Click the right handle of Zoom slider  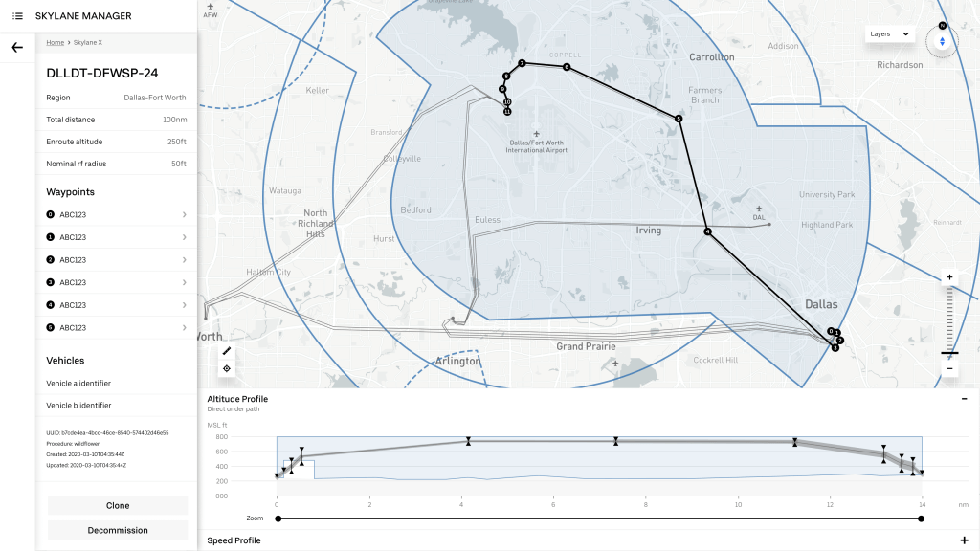pos(921,518)
